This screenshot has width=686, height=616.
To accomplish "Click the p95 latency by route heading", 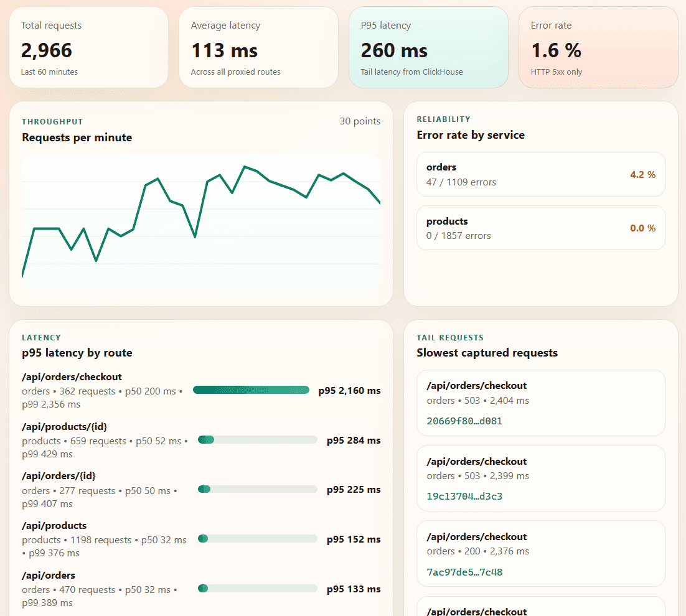I will [x=77, y=353].
